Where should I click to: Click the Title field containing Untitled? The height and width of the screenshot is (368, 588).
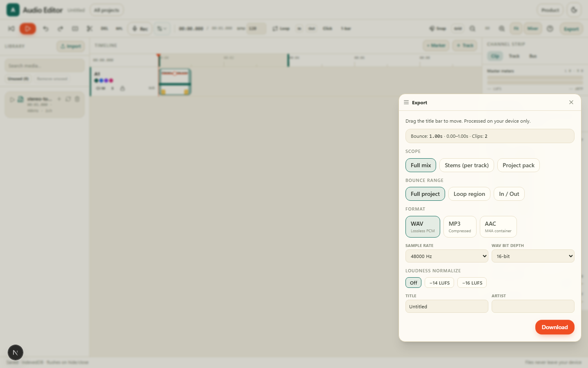[447, 306]
